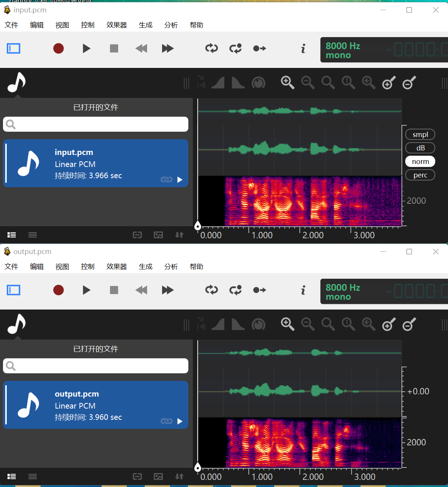448x487 pixels.
Task: Click vertical zoom-out icon in input.pcm window
Action: tap(409, 83)
